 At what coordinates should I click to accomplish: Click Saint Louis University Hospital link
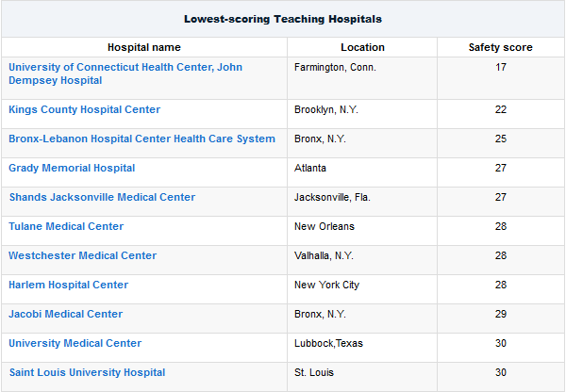pyautogui.click(x=88, y=372)
